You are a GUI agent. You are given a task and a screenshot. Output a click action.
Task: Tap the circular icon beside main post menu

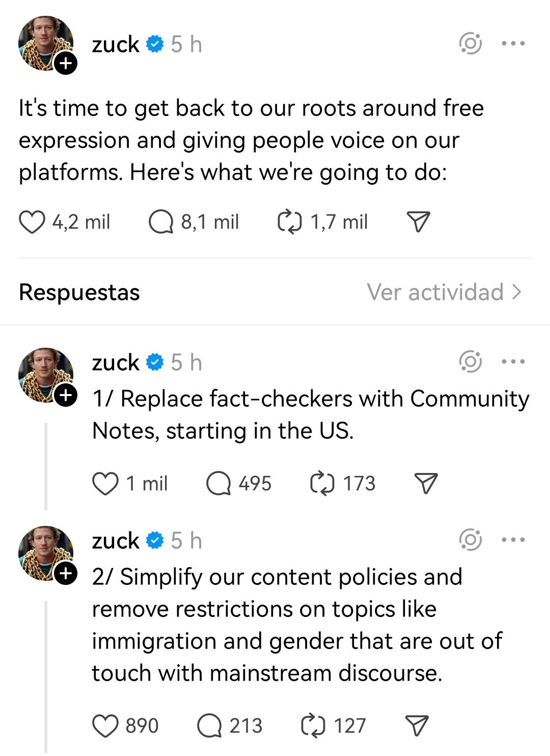(471, 44)
